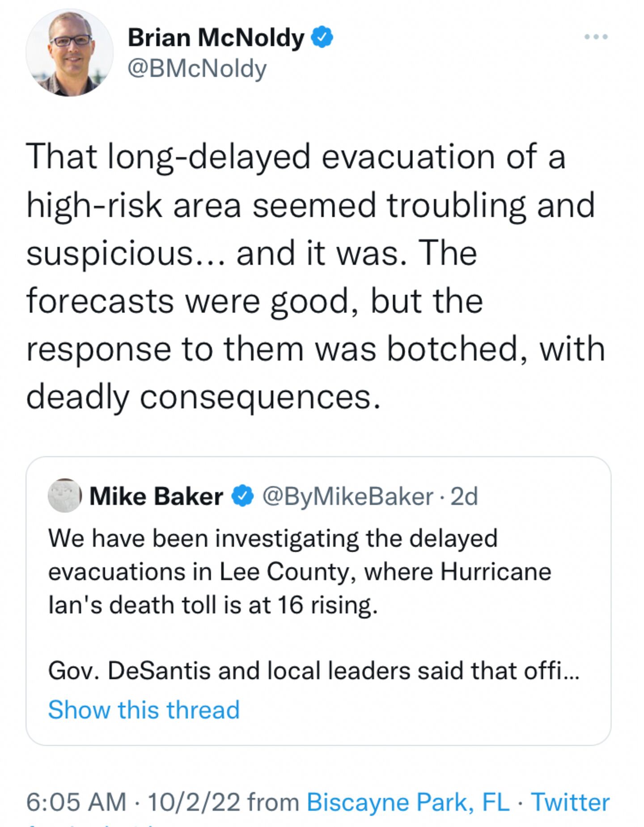Click the Brian McNoldy display name

pos(216,38)
